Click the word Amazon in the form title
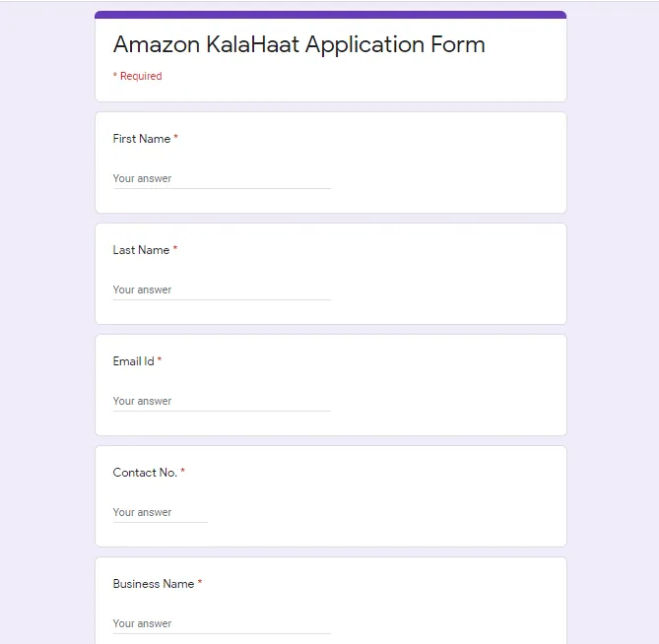This screenshot has height=644, width=659. coord(157,44)
